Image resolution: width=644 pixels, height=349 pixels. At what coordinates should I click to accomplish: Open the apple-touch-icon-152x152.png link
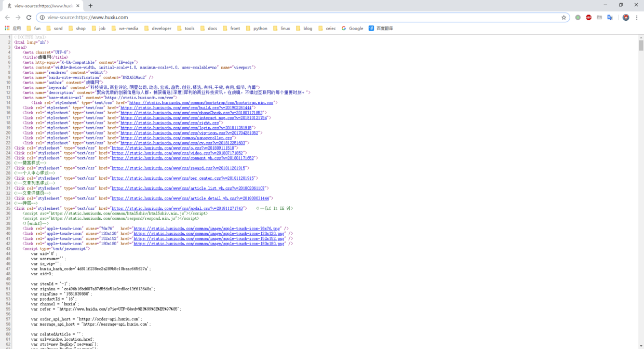pyautogui.click(x=209, y=238)
